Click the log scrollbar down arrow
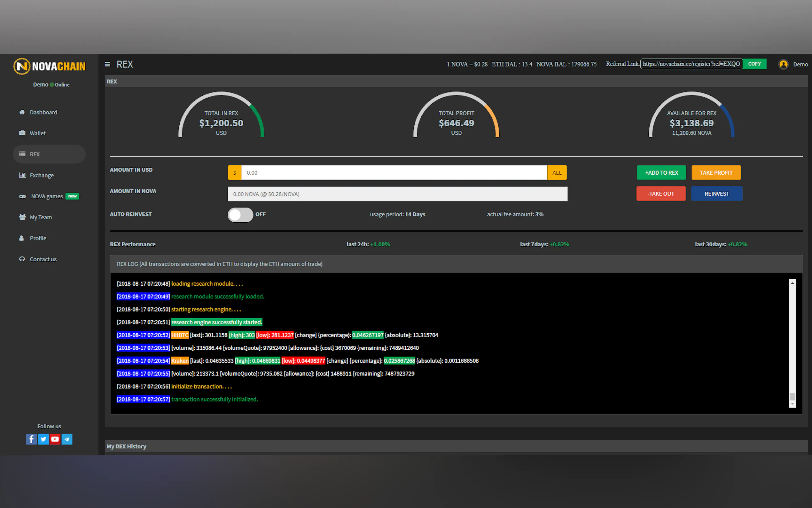 pyautogui.click(x=792, y=404)
